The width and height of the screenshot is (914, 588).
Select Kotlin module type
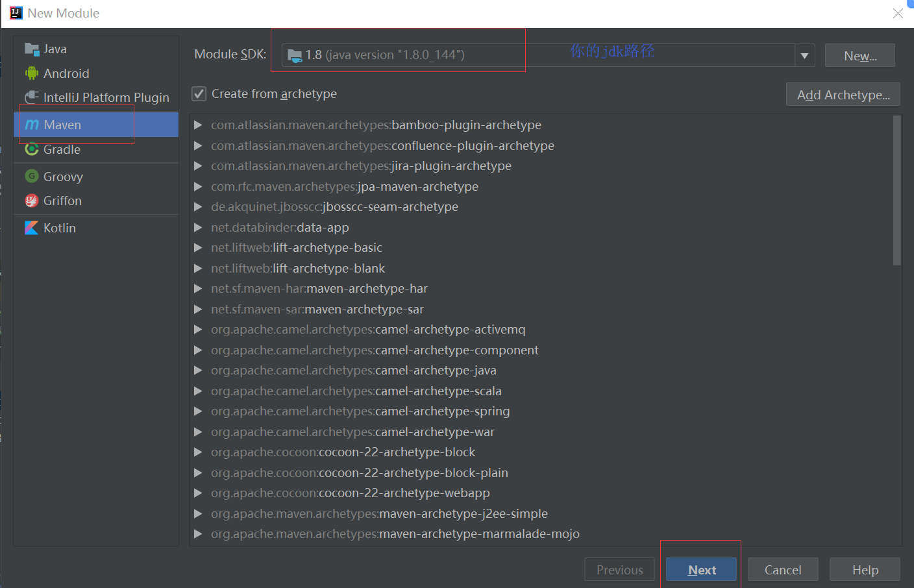click(96, 228)
